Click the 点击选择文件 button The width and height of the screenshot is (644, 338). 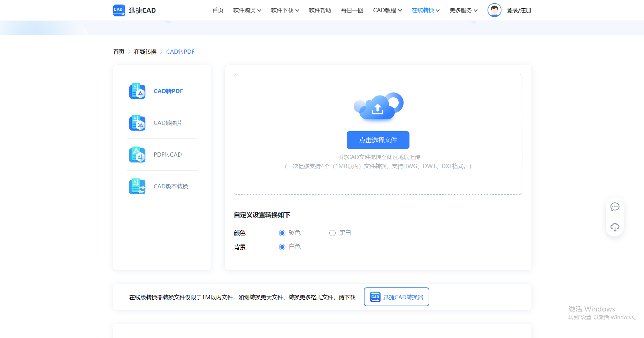coord(378,140)
